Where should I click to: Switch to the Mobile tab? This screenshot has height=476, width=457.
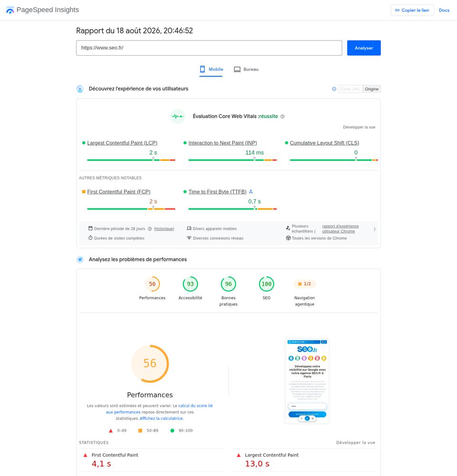tap(211, 69)
